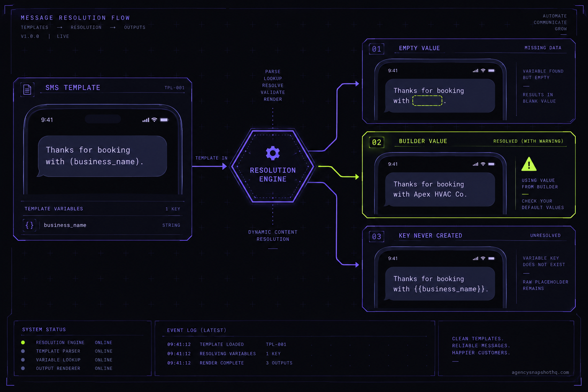Click the MISSING DATA tag
This screenshot has width=588, height=392.
pyautogui.click(x=543, y=48)
